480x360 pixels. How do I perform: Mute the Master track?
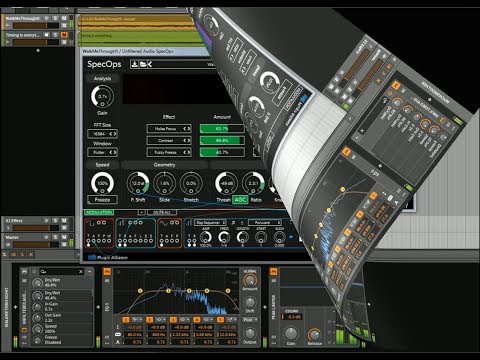pos(64,237)
